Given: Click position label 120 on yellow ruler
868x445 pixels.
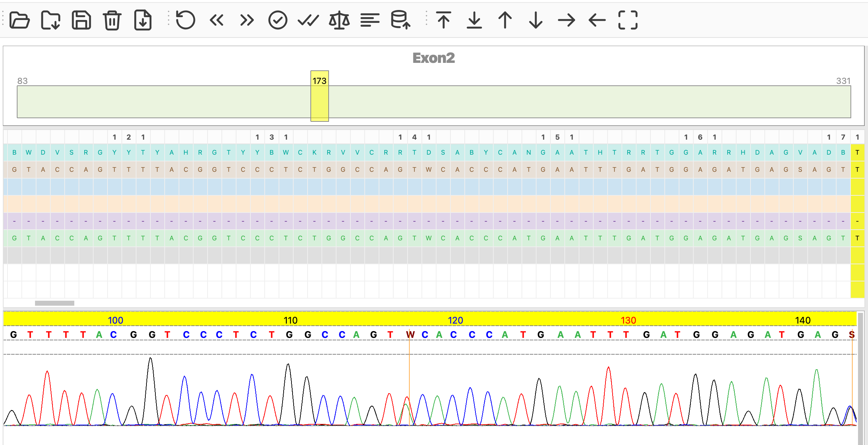Looking at the screenshot, I should tap(455, 320).
